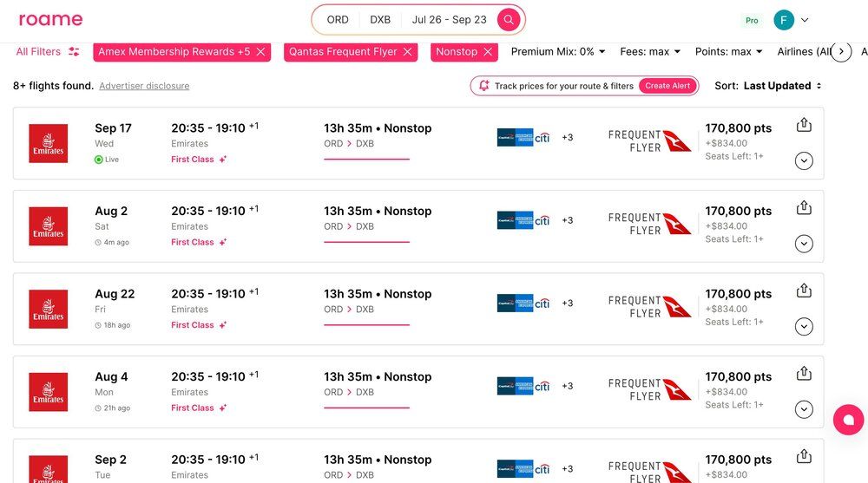
Task: Open the Fees max dropdown
Action: (650, 52)
